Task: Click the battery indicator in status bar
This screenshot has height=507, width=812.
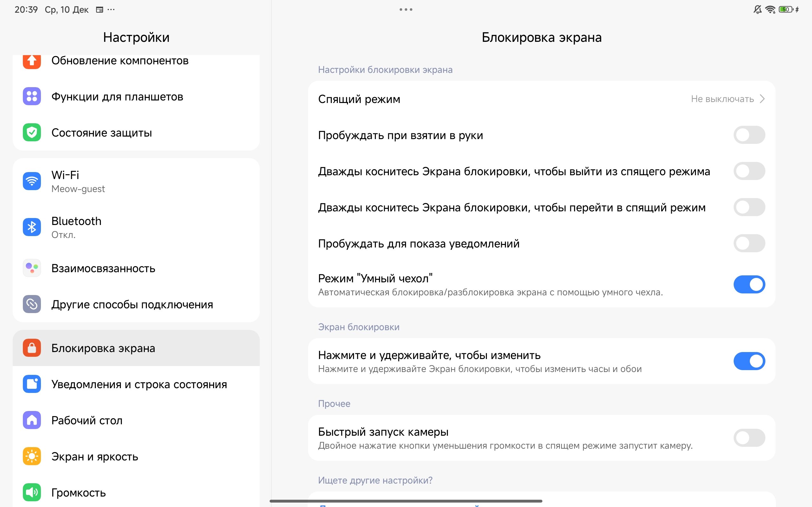Action: click(785, 10)
